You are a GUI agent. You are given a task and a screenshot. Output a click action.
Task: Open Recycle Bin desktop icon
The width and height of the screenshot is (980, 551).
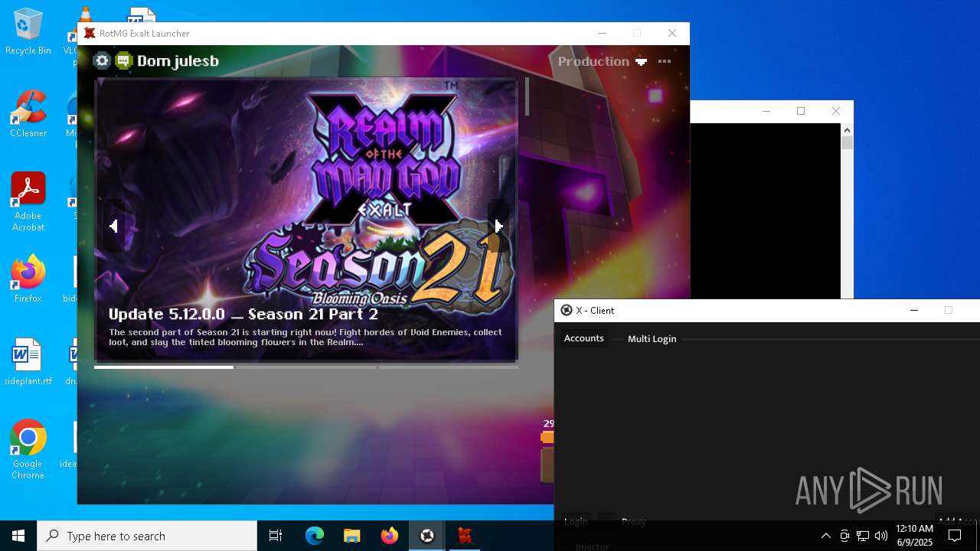click(28, 32)
